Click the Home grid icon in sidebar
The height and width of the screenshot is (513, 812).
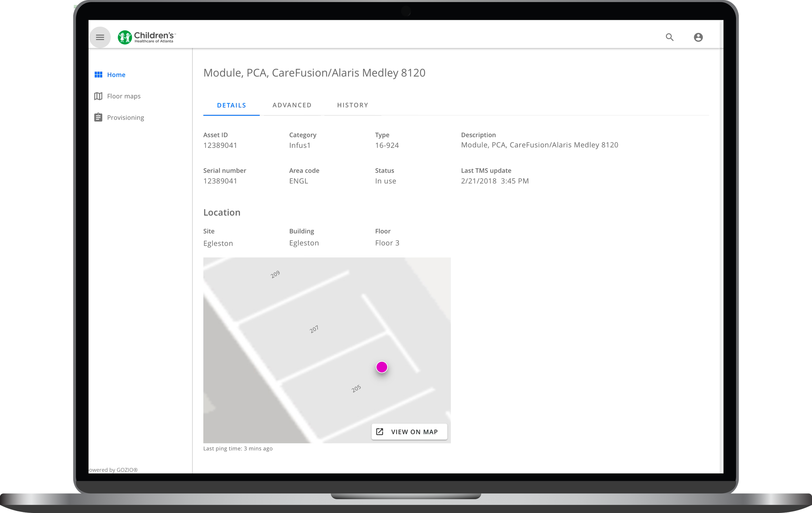point(98,74)
